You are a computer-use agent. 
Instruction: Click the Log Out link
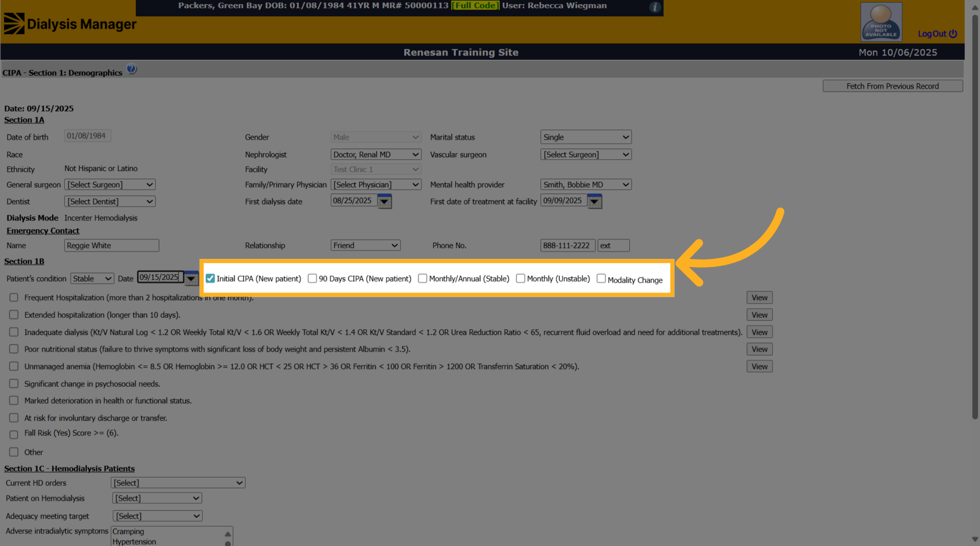[937, 33]
